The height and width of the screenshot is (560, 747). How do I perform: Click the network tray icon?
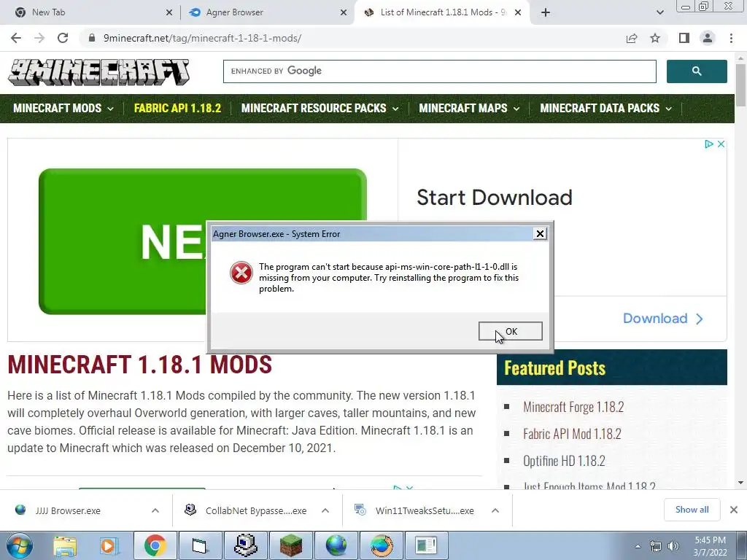[x=656, y=546]
